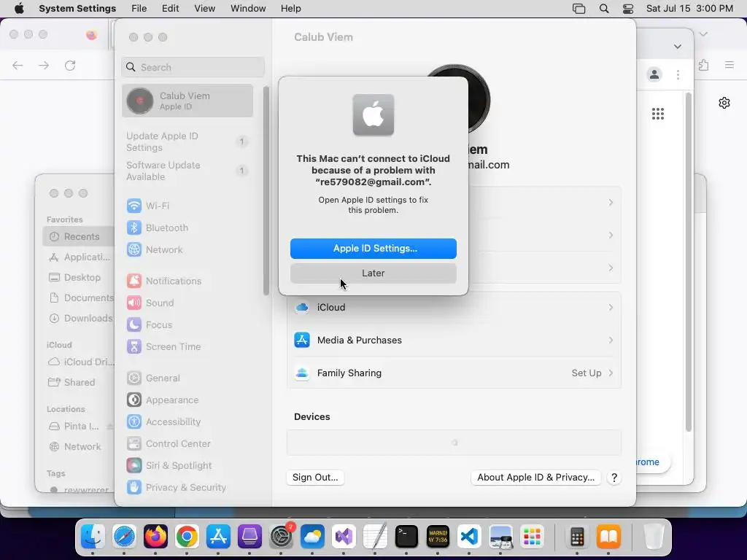Select Network in System Settings sidebar
Screen dimensions: 747x560
tap(187, 249)
